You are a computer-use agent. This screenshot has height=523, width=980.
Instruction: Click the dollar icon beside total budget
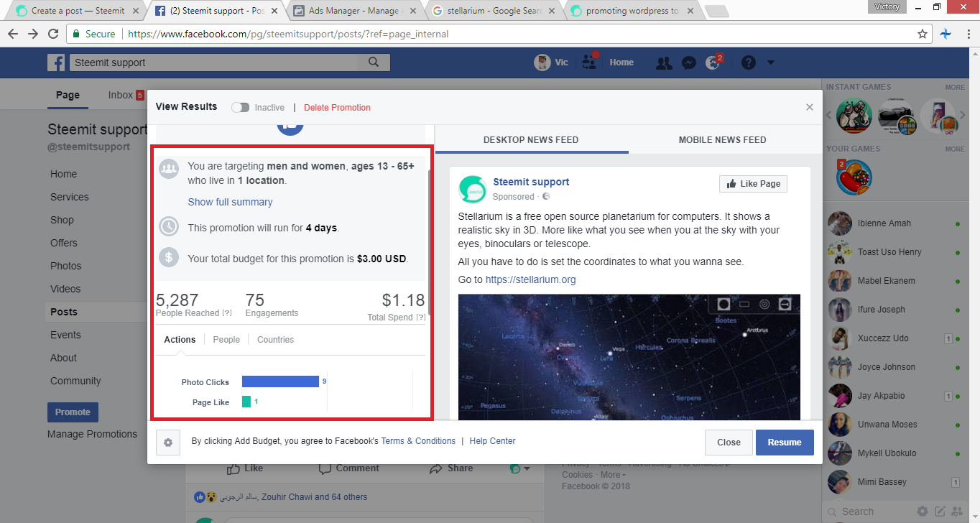click(x=169, y=257)
